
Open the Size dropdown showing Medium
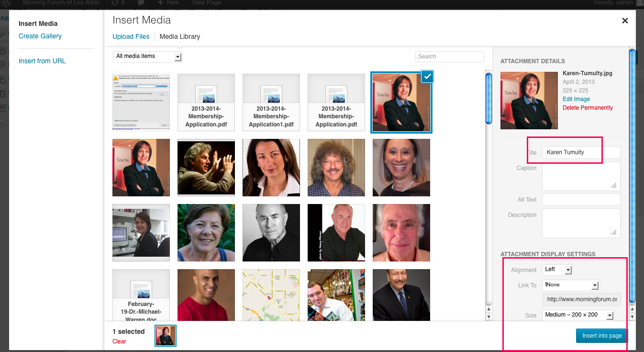pos(578,315)
